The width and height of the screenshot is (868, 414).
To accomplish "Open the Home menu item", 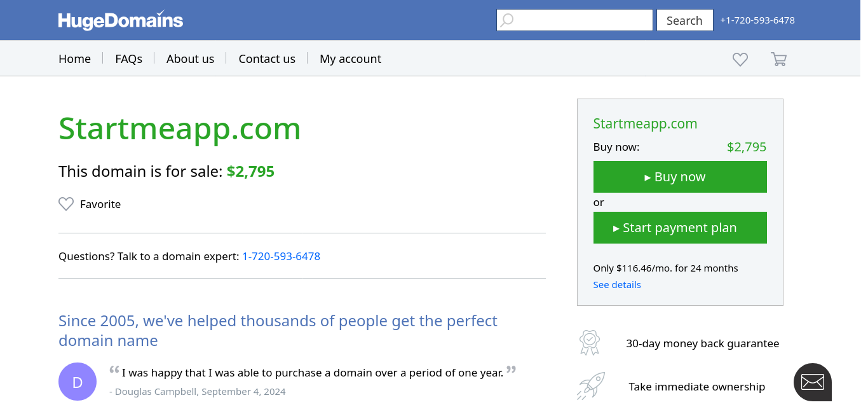I will click(x=74, y=59).
